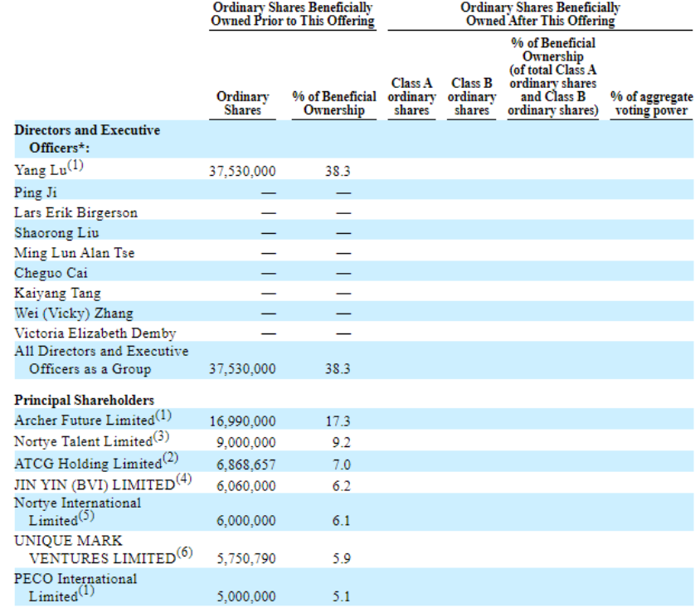Click the 6.1 ownership percentage
700x613 pixels.
pyautogui.click(x=341, y=521)
